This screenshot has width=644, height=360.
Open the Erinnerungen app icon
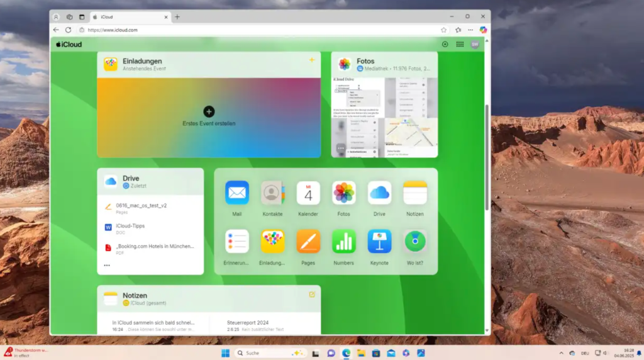tap(237, 241)
